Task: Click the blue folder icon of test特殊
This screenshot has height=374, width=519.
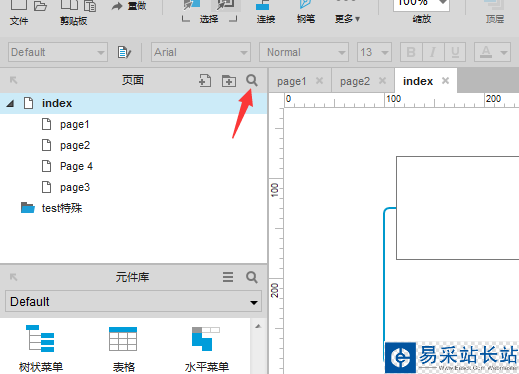Action: (28, 207)
